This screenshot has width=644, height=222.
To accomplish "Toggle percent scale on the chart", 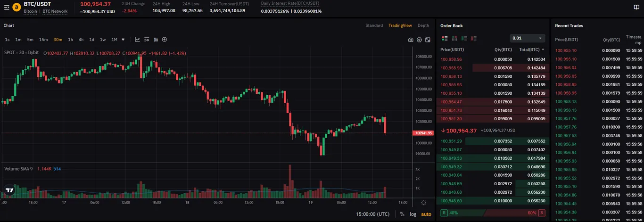I will click(x=402, y=214).
